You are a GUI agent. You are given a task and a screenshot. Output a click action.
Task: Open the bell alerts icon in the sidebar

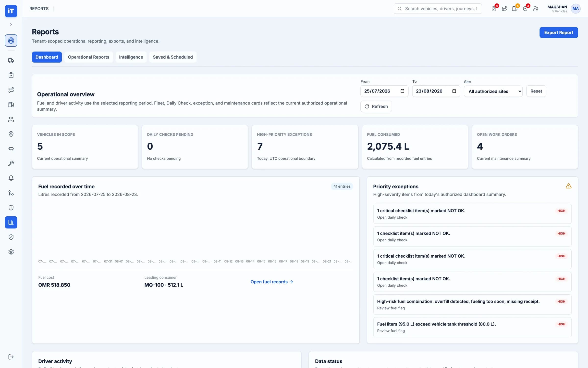click(11, 178)
